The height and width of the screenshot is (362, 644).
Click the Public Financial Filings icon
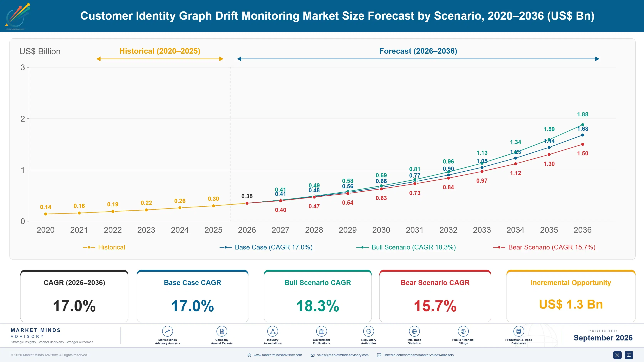click(x=463, y=331)
